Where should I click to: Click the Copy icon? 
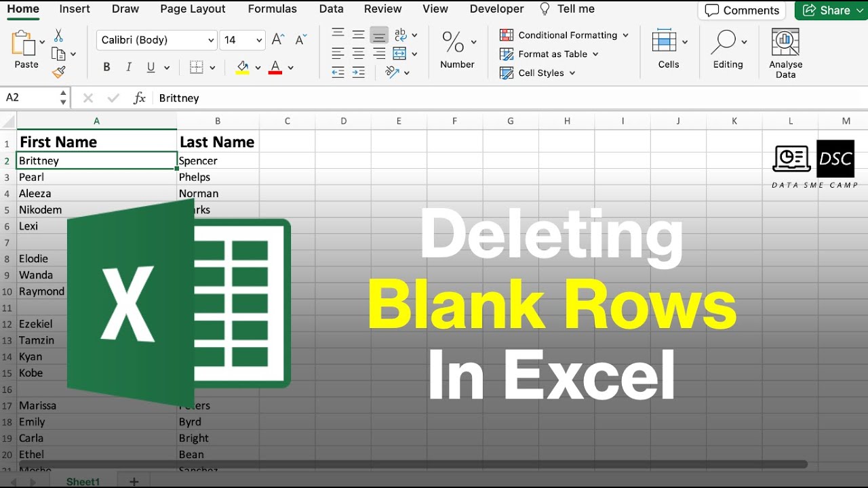click(x=58, y=54)
